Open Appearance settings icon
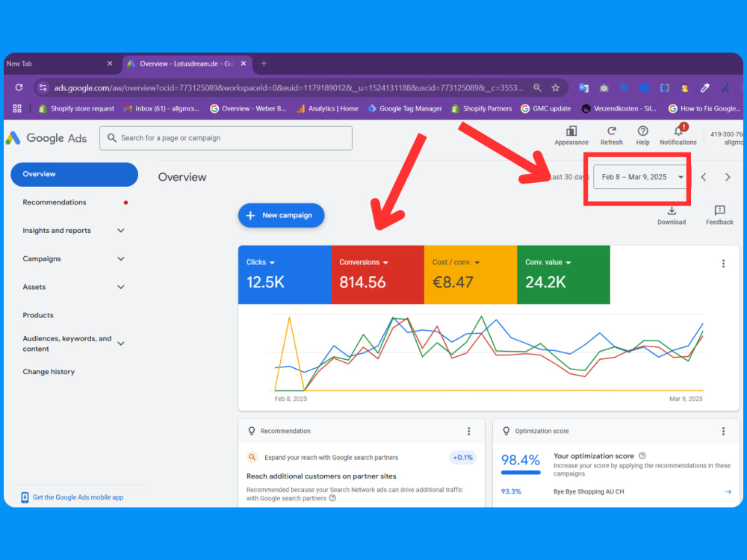Screen dimensions: 747x560 click(571, 135)
